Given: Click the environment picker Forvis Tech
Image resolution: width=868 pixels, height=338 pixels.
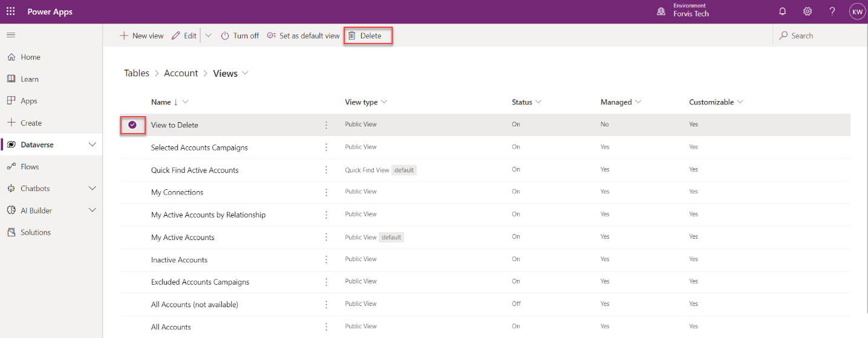Looking at the screenshot, I should point(684,11).
